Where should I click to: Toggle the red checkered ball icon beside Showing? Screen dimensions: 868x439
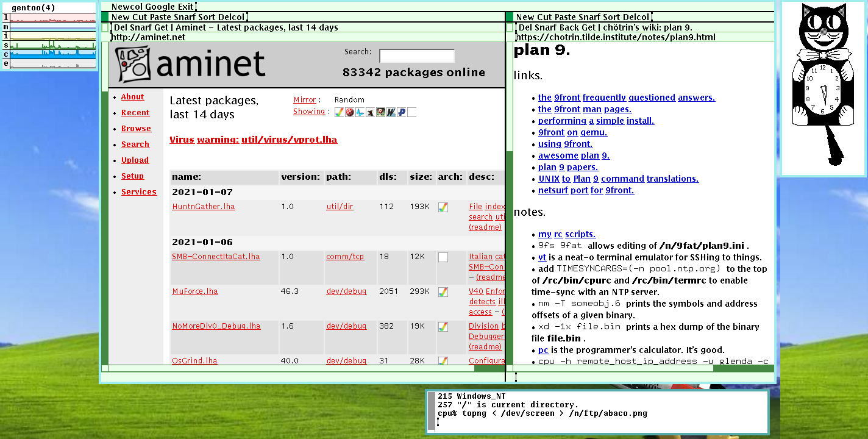[x=350, y=112]
